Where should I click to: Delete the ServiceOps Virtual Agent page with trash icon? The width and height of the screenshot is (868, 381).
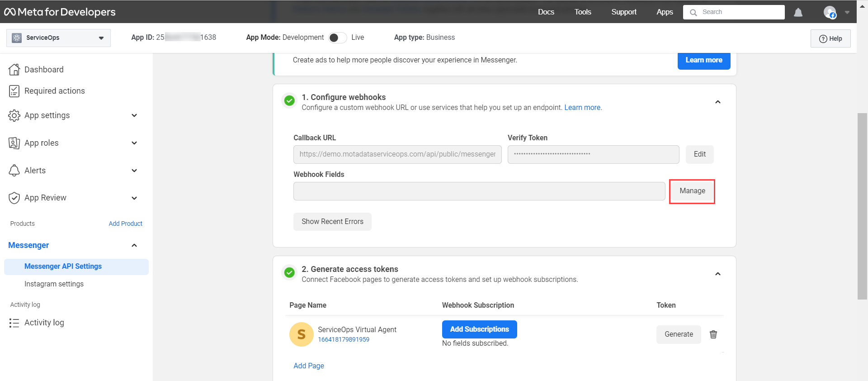pyautogui.click(x=713, y=334)
